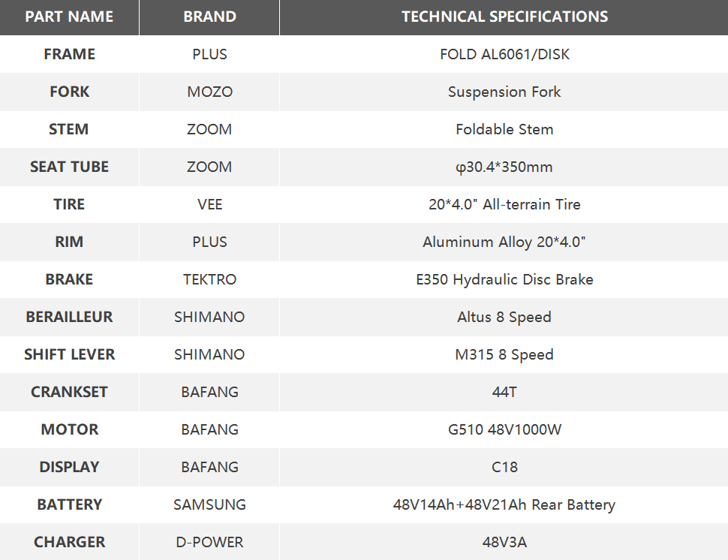
Task: Click the 44T crankset specification
Action: tap(504, 392)
